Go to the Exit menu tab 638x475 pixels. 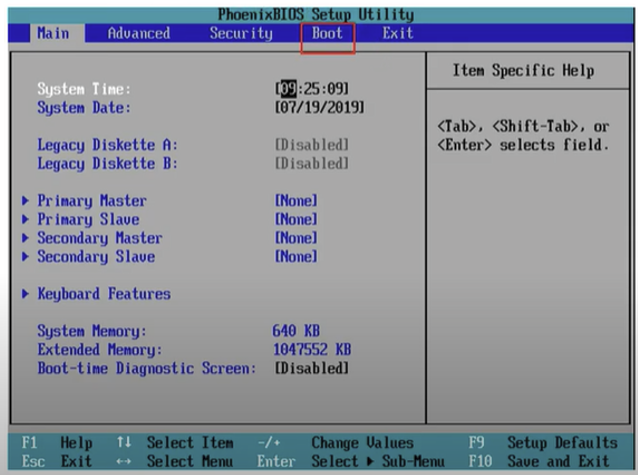[398, 33]
